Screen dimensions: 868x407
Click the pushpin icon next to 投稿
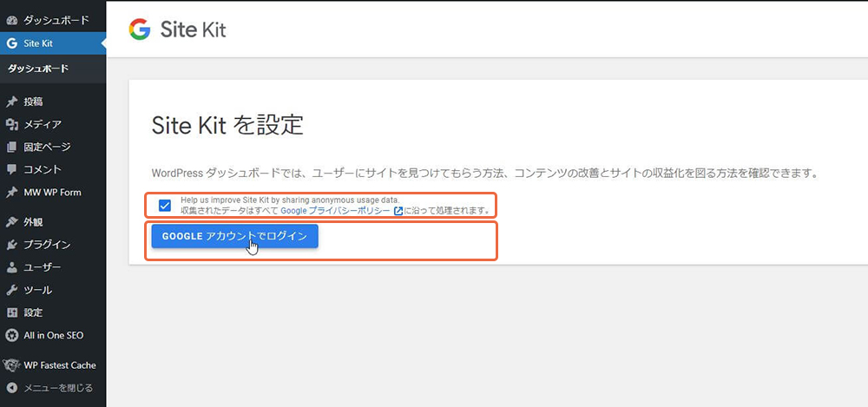11,102
